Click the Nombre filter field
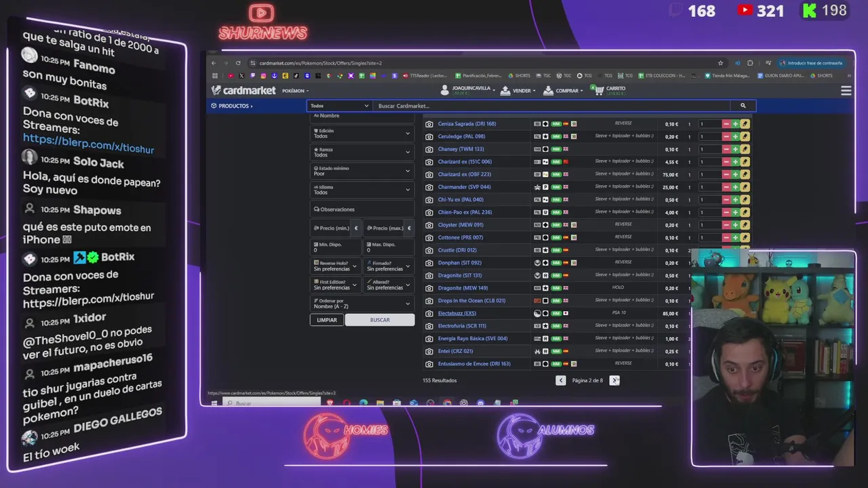Screen dimensions: 868x488 [362, 116]
